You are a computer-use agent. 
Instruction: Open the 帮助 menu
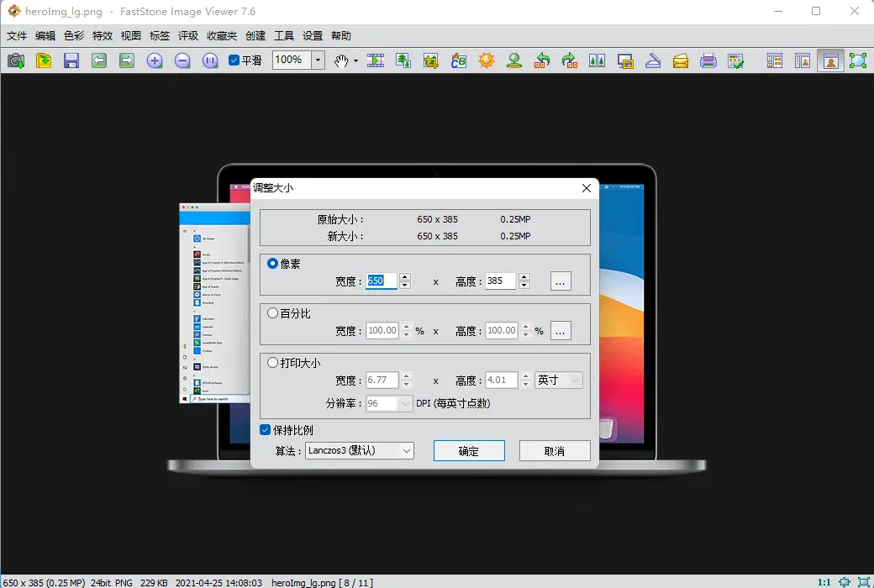click(x=341, y=35)
